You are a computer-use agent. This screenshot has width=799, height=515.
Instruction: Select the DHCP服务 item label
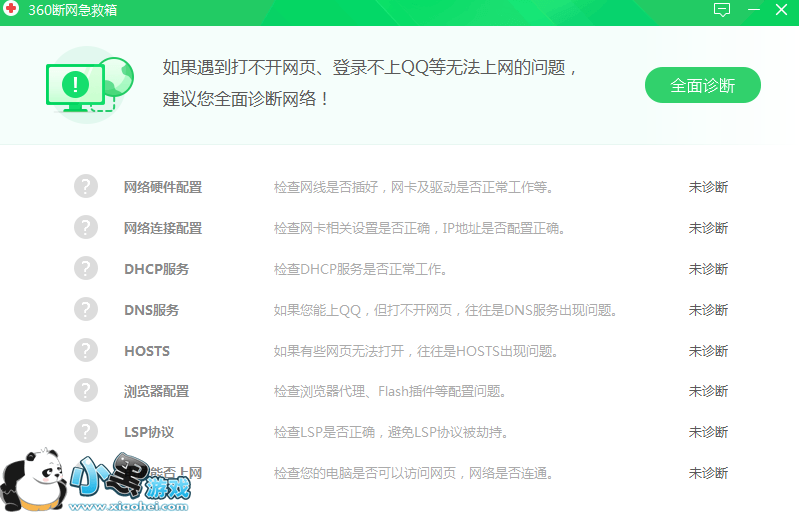(156, 269)
